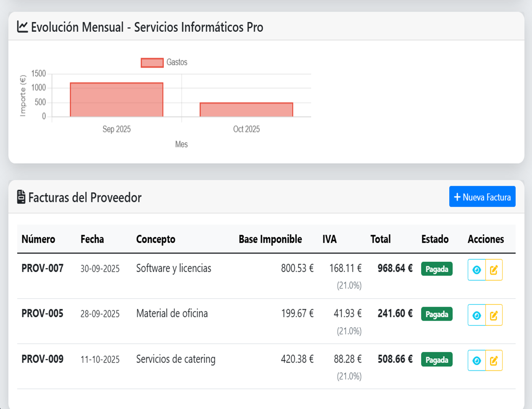
Task: Toggle Gastos dataset via legend swatch
Action: point(152,63)
